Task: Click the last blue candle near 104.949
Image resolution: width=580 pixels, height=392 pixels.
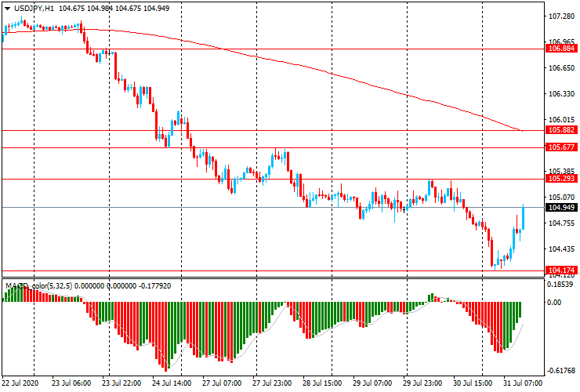Action: (x=523, y=218)
